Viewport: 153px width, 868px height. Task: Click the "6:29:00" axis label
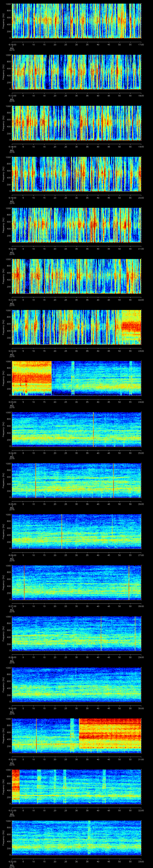tap(12, 708)
